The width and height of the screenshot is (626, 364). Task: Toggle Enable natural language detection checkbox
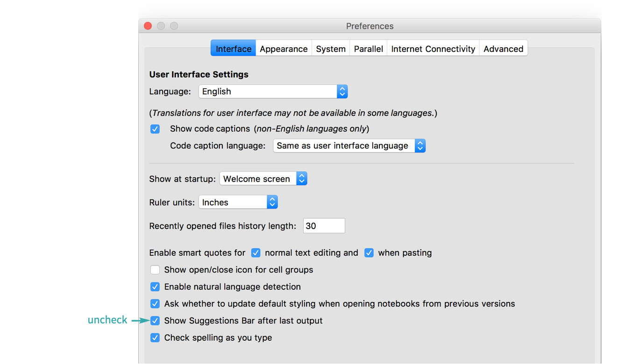tap(155, 287)
